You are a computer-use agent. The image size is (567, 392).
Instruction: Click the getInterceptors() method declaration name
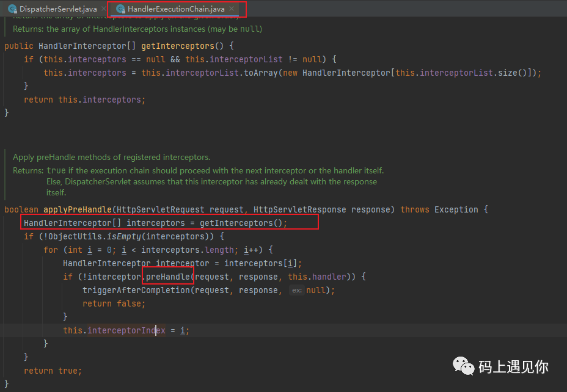coord(178,46)
